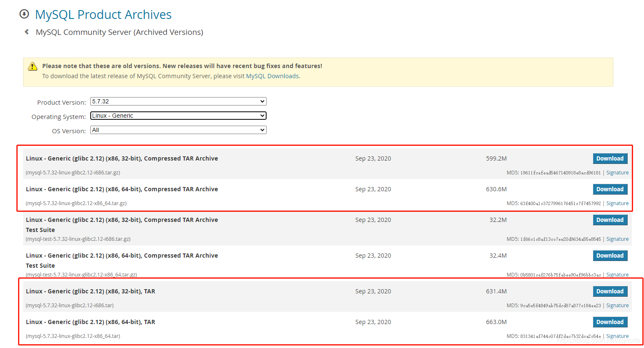The image size is (644, 348).
Task: Click the back chevron before MySQL Community Server
Action: (26, 32)
